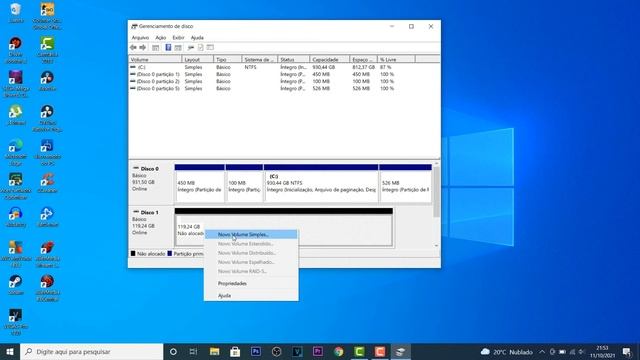Open the Exibir menu

[178, 38]
